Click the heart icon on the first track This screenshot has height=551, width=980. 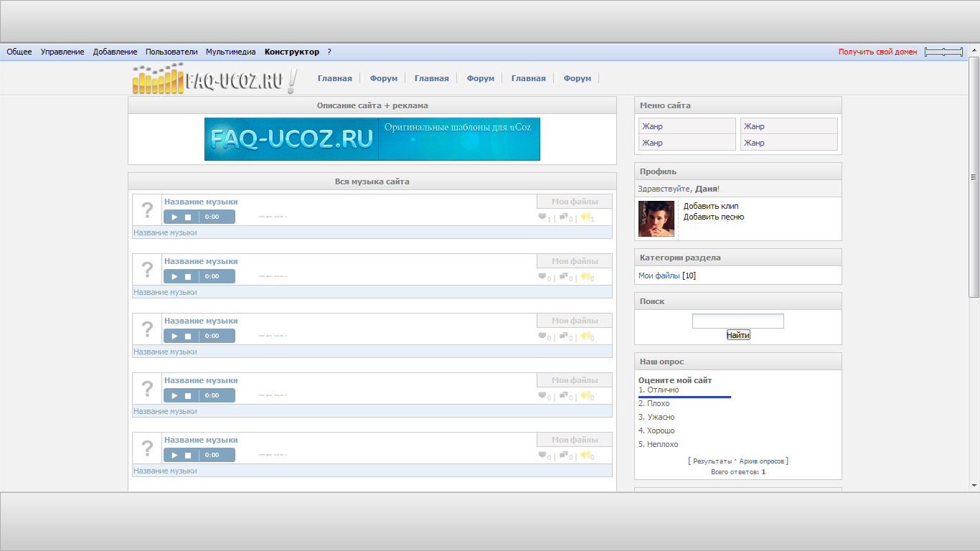click(x=542, y=217)
